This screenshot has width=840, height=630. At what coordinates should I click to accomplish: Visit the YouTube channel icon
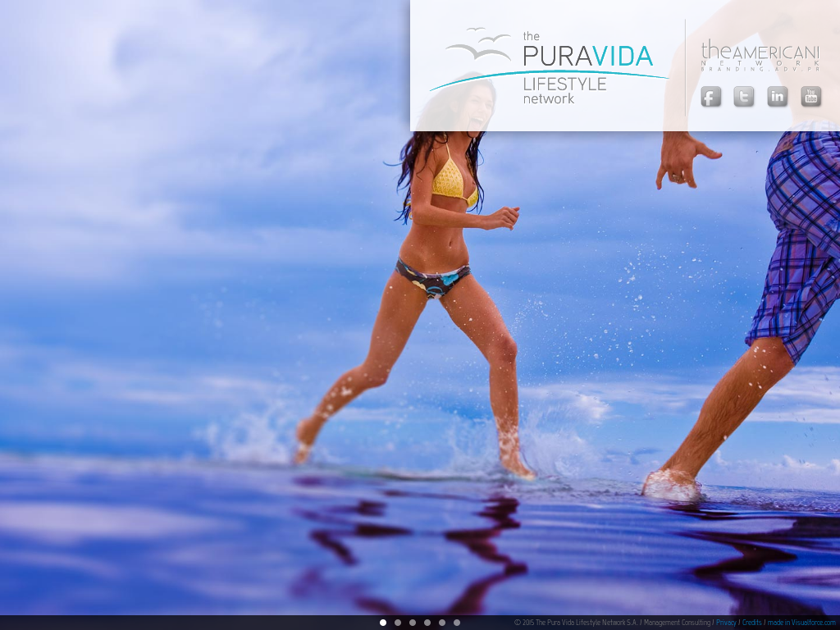click(x=811, y=97)
